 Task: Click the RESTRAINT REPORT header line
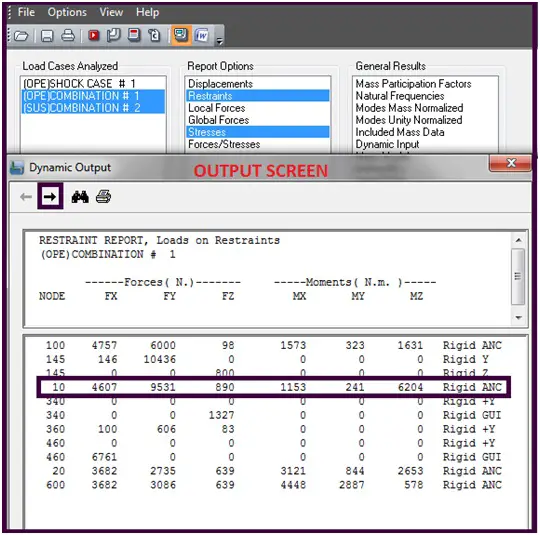(159, 240)
